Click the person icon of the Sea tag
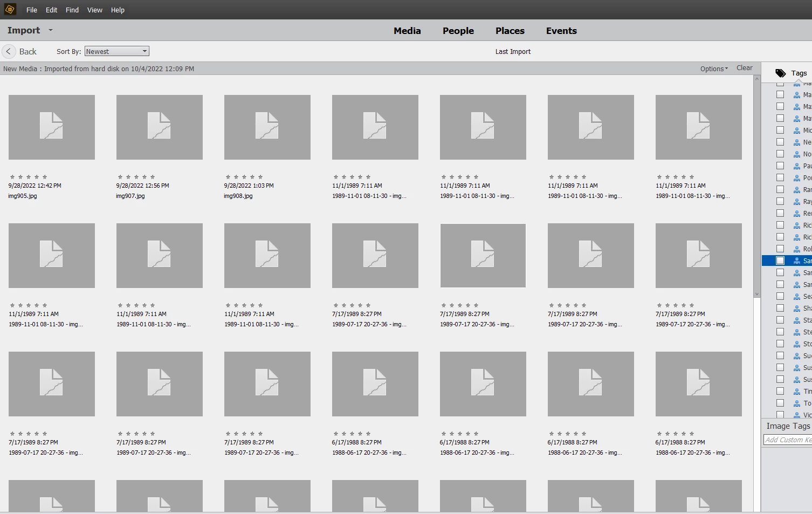Viewport: 812px width, 514px height. [797, 297]
